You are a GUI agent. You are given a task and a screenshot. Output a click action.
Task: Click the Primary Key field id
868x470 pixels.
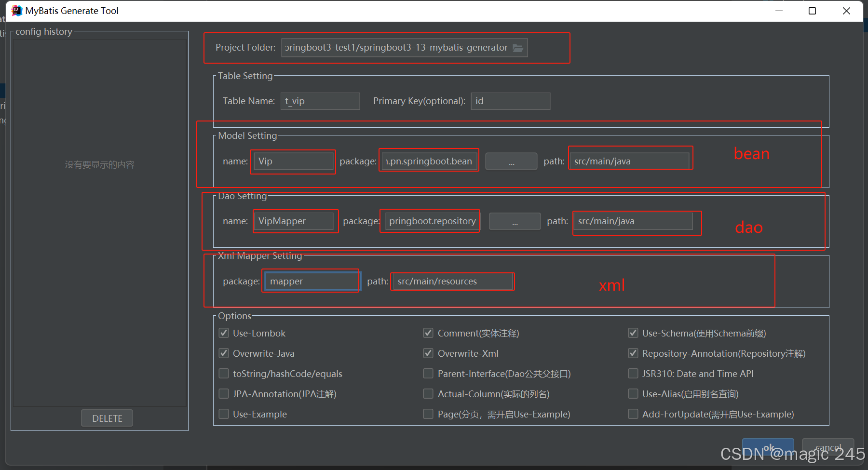tap(511, 101)
